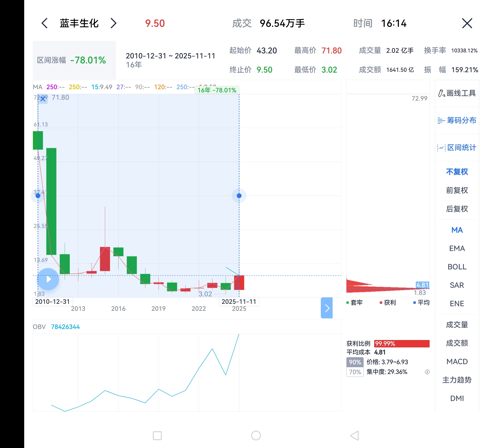
Task: Open the 画线工具 drawing tool
Action: 457,93
